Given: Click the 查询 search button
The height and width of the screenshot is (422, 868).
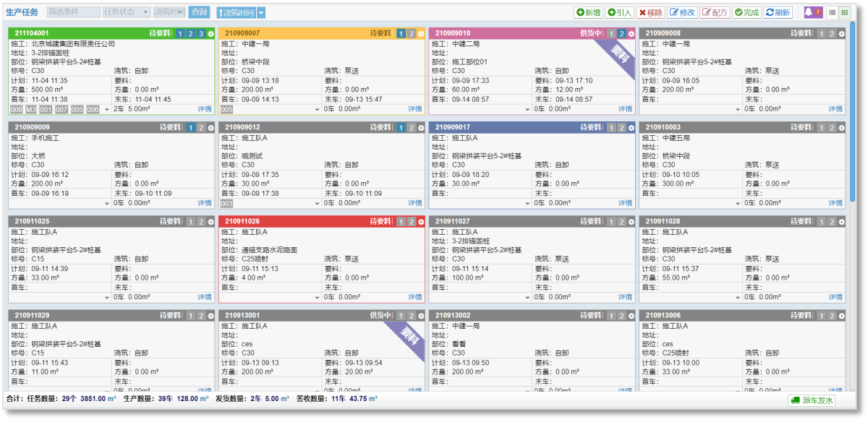Looking at the screenshot, I should coord(198,12).
